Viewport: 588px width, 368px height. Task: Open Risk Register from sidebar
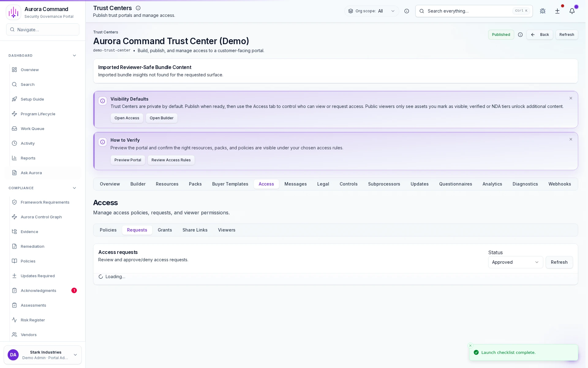(33, 320)
